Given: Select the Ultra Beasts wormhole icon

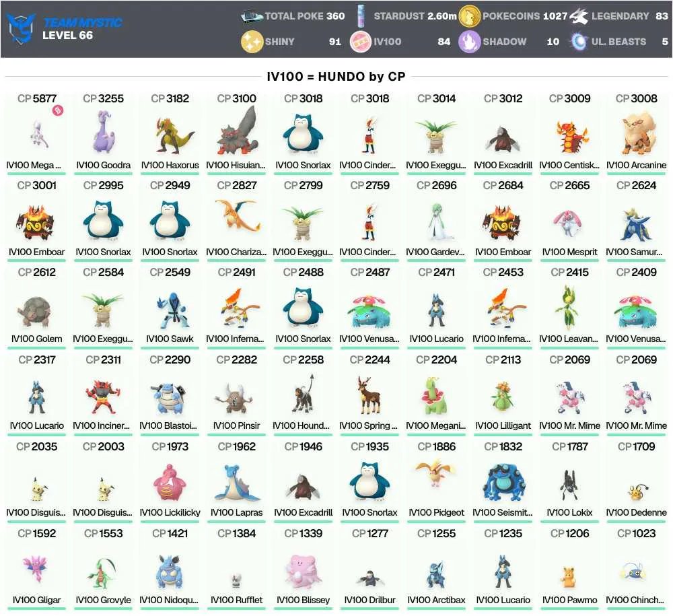Looking at the screenshot, I should click(579, 42).
